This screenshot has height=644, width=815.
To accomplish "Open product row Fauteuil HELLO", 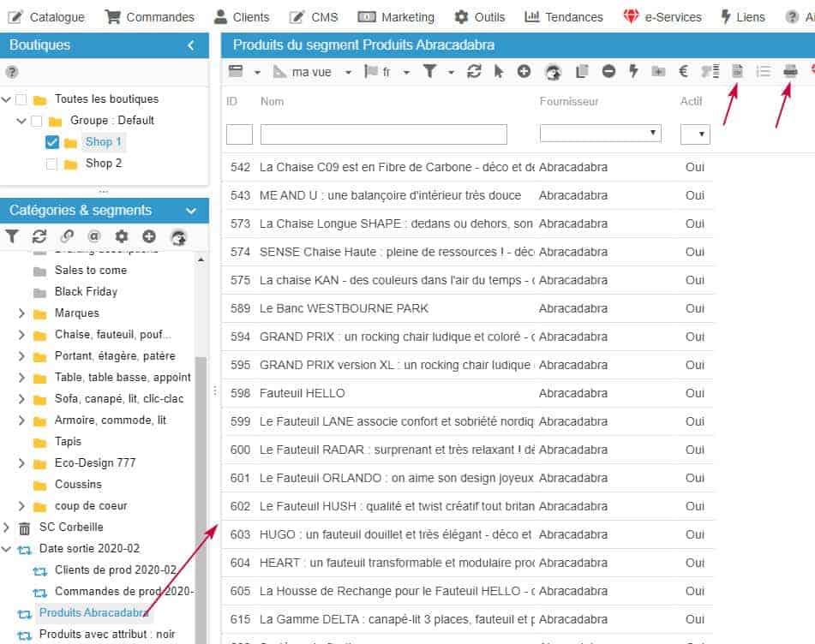I will [x=302, y=393].
